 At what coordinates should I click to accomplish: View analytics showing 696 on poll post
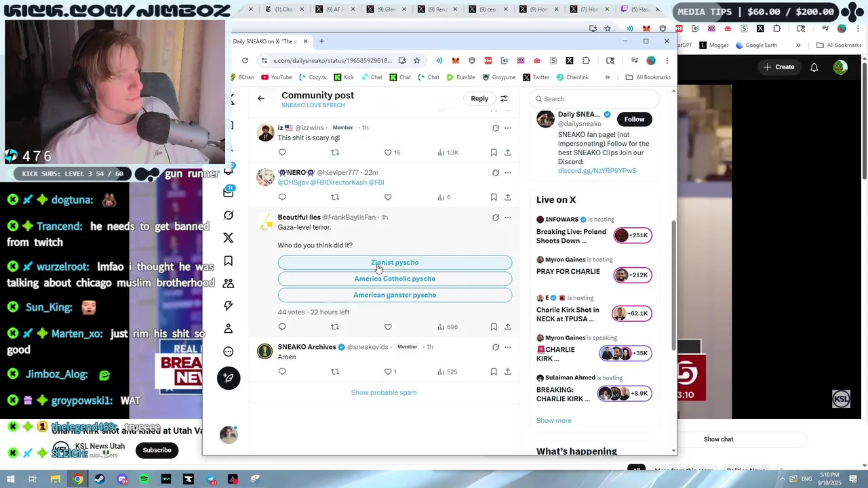coord(448,327)
